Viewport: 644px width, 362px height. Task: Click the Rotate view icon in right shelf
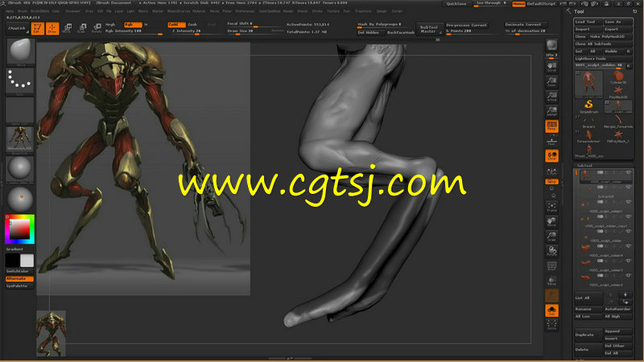pyautogui.click(x=551, y=251)
